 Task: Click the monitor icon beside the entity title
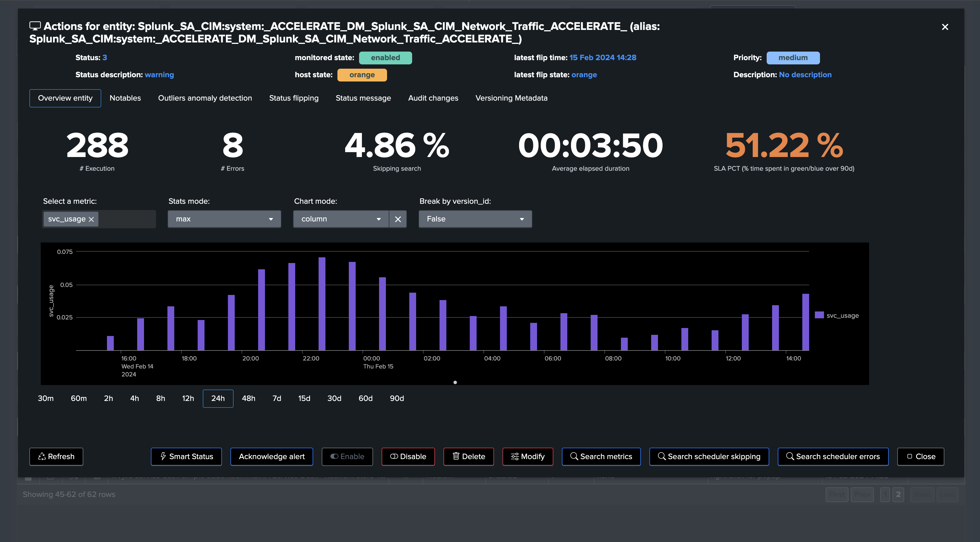pyautogui.click(x=35, y=26)
